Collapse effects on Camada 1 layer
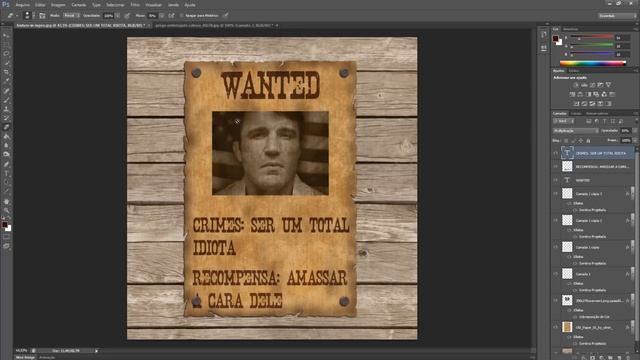 tap(632, 274)
